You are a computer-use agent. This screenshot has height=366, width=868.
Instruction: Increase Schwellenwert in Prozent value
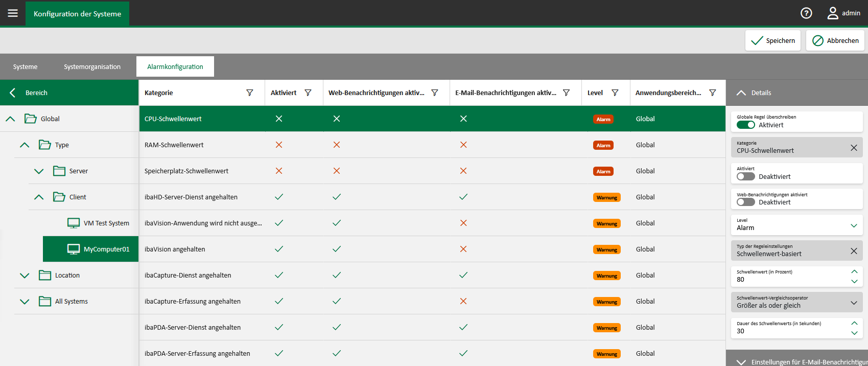point(854,271)
